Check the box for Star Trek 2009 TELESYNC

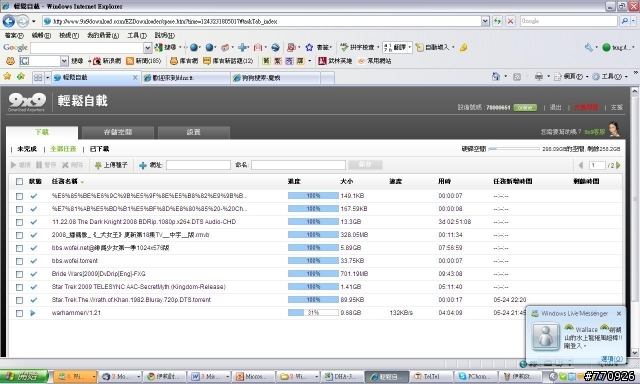click(x=19, y=287)
